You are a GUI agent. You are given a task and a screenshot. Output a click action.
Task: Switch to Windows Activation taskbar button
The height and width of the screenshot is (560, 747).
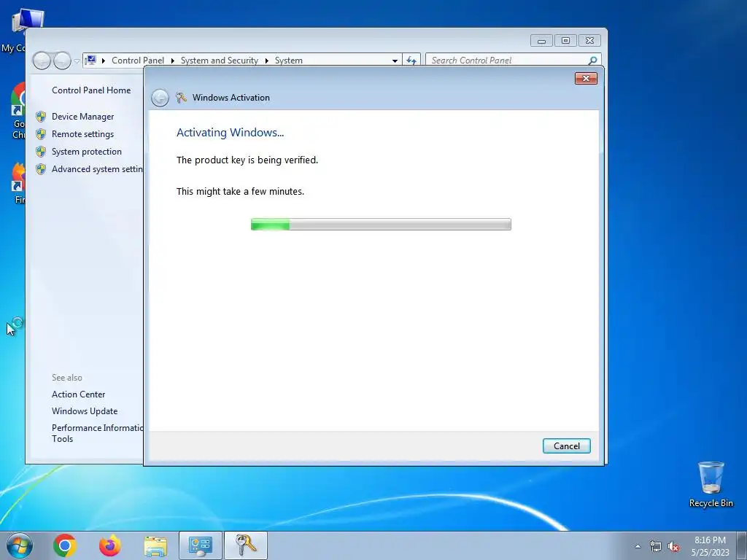click(x=246, y=545)
